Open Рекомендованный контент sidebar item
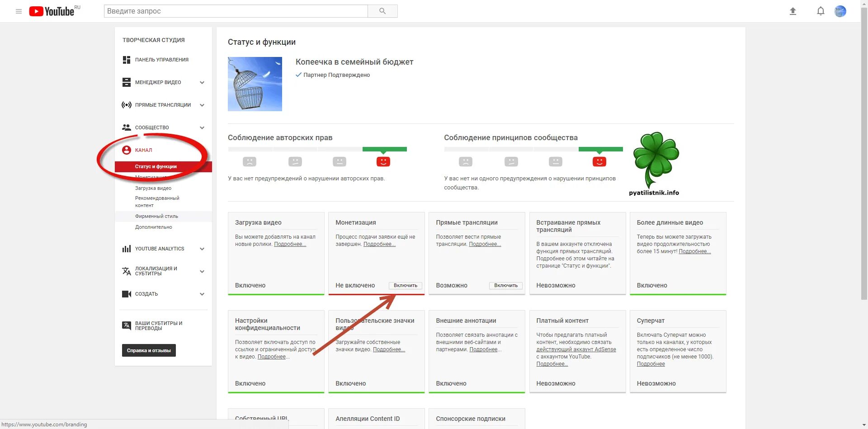868x429 pixels. tap(157, 202)
